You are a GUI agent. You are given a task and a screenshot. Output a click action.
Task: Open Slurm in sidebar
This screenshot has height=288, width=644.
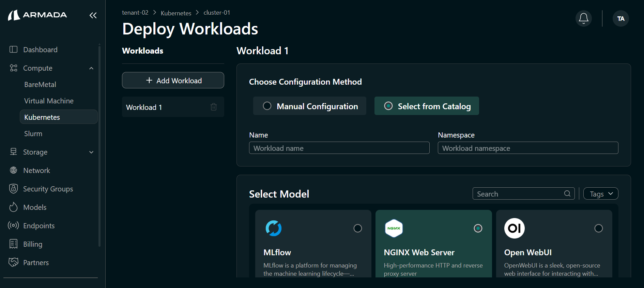[x=33, y=133]
